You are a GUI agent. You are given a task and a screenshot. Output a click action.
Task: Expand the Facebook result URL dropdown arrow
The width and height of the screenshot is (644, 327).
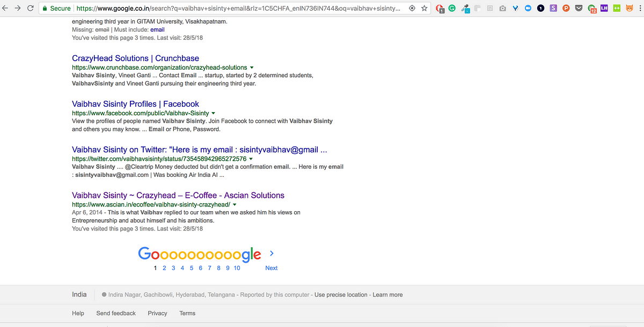coord(213,113)
